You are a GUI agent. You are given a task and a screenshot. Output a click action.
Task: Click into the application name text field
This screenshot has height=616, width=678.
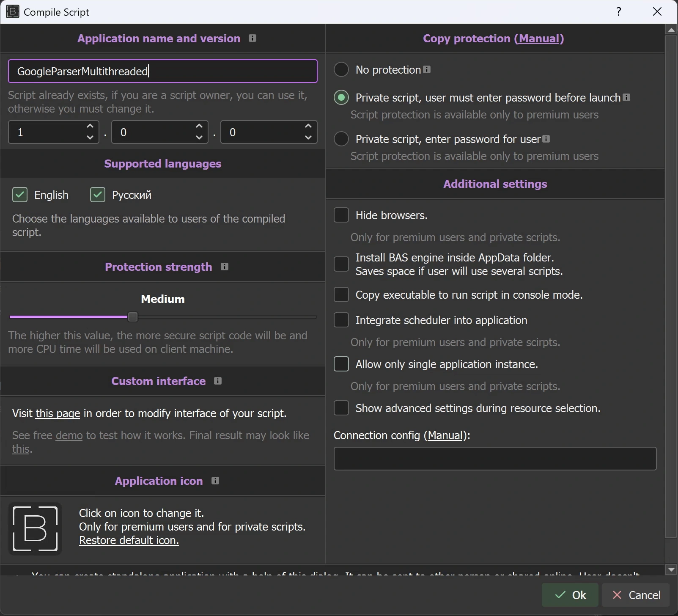tap(163, 71)
